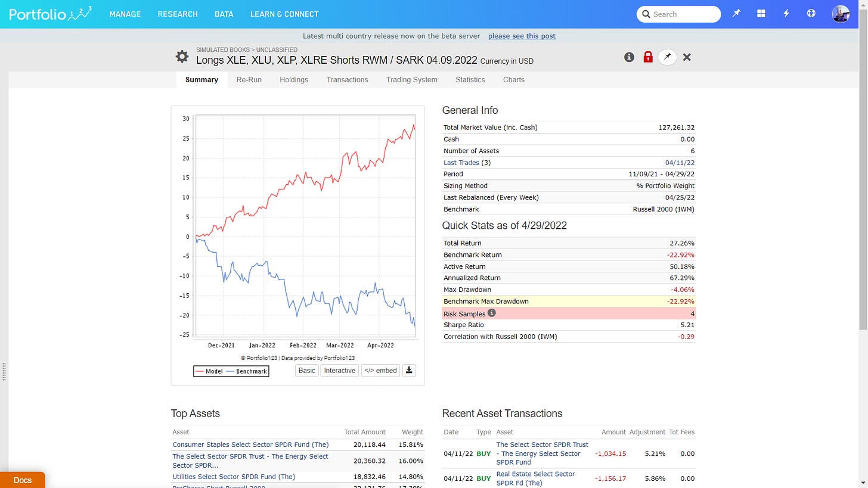Download the chart using the download icon

click(409, 370)
